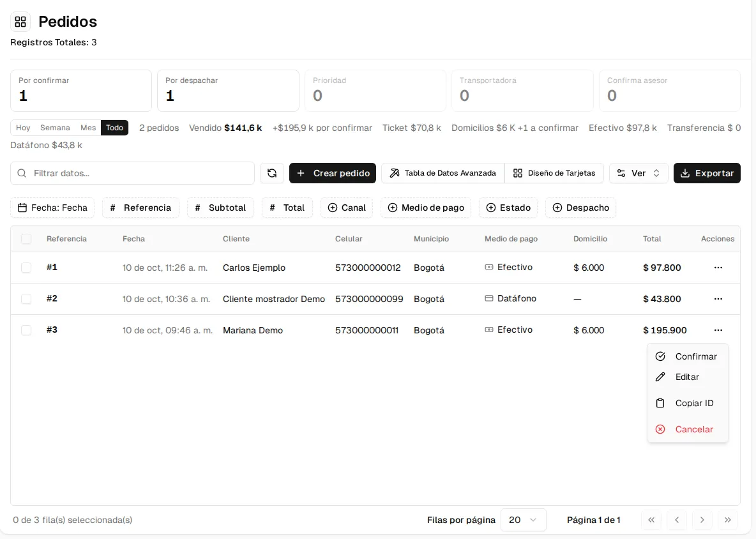Go to the first page arrow
Screen dimensions: 756x539
[x=651, y=520]
